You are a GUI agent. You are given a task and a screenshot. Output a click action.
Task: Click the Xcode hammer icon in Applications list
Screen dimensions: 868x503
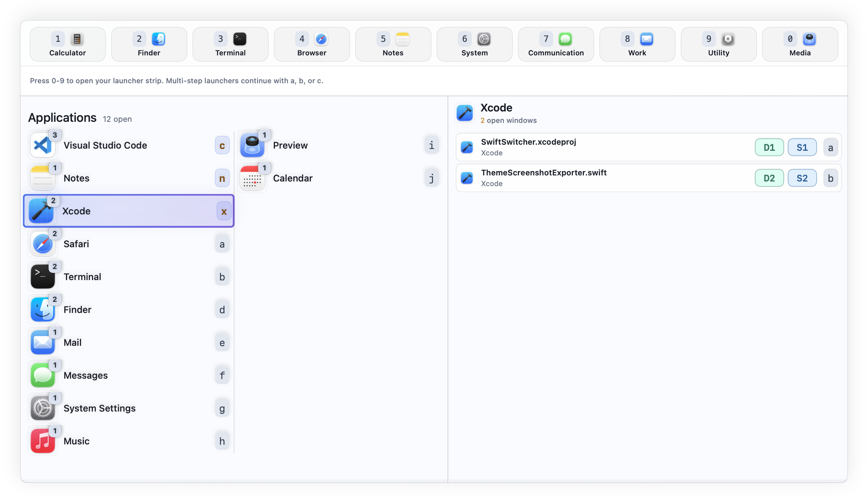point(41,211)
